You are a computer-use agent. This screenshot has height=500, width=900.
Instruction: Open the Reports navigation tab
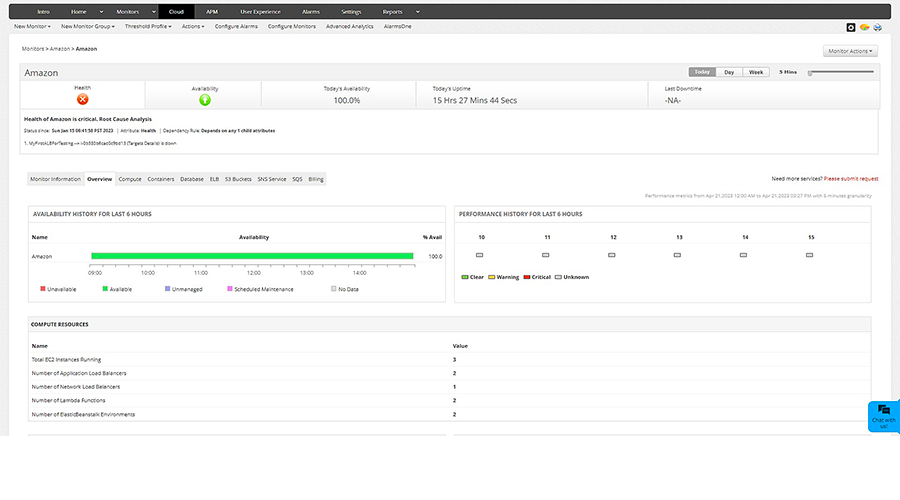tap(393, 11)
